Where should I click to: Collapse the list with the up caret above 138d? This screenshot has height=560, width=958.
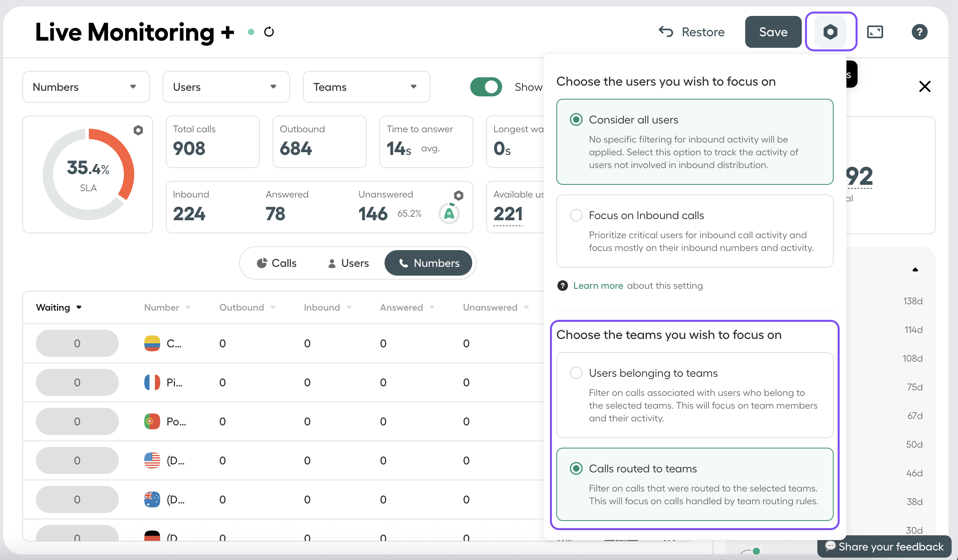coord(915,270)
